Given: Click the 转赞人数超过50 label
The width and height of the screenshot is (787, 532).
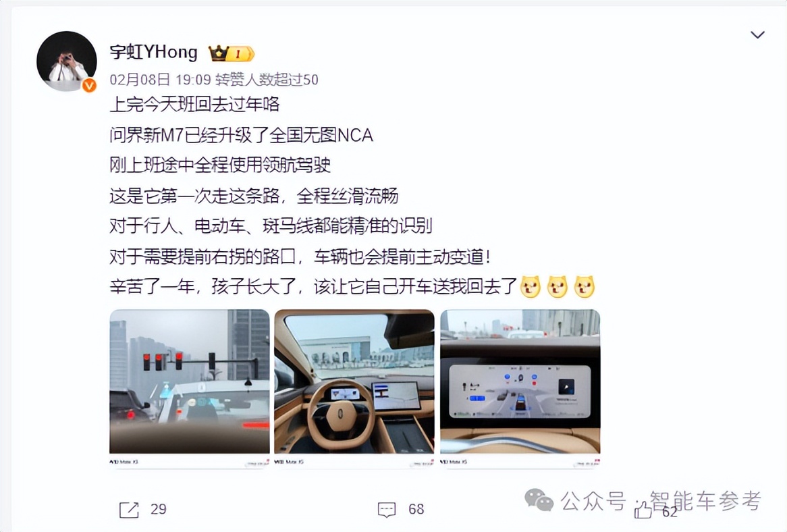Looking at the screenshot, I should 267,80.
